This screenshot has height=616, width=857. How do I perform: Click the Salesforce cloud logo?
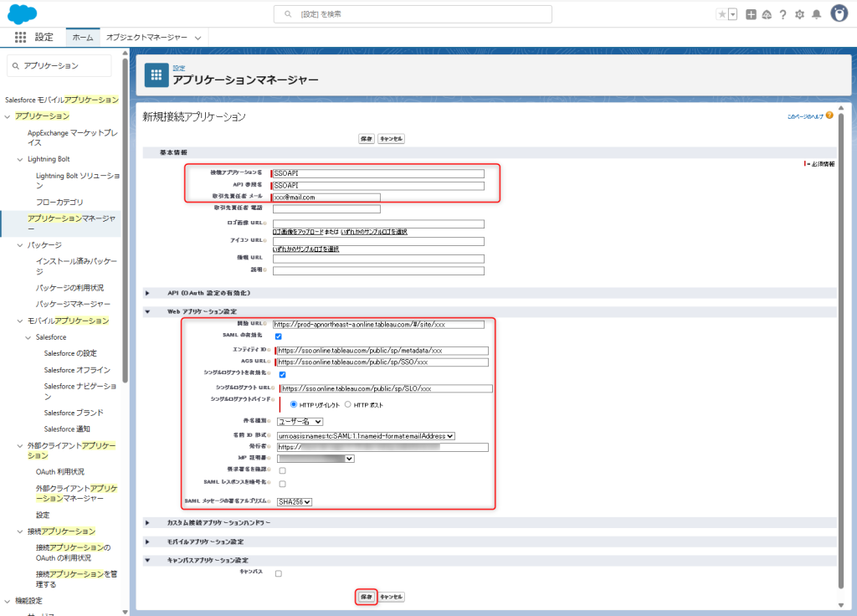pyautogui.click(x=22, y=13)
